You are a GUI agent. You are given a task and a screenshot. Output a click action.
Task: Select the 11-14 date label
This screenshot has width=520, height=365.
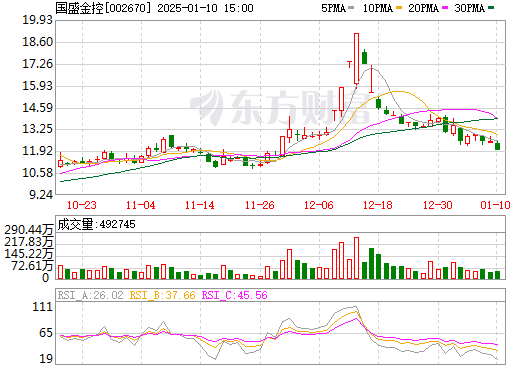[200, 205]
